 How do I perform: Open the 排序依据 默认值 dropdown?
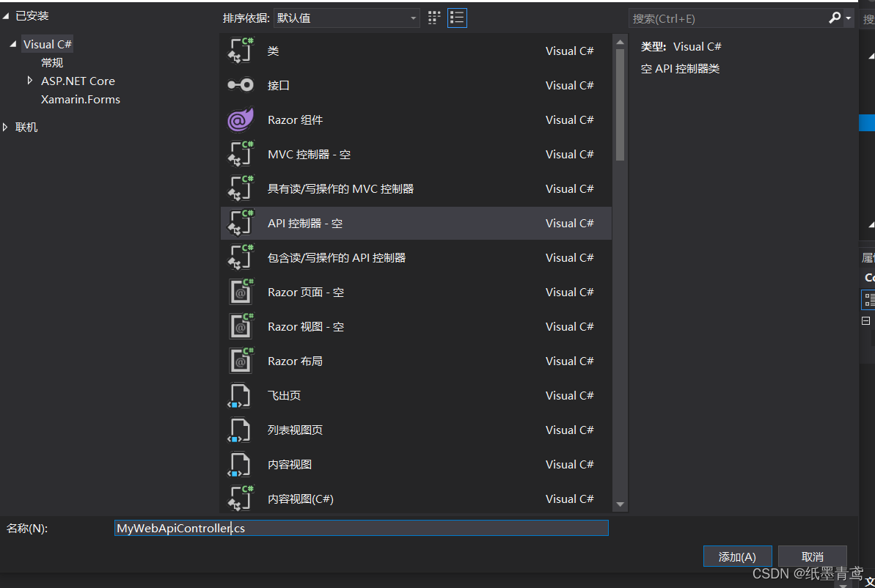pyautogui.click(x=346, y=18)
